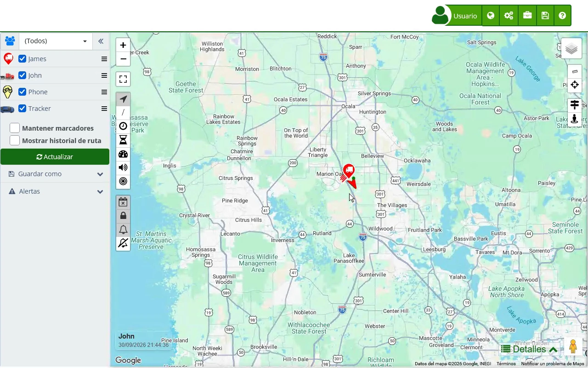
Task: Select the hourglass tool in map toolbar
Action: tap(123, 140)
